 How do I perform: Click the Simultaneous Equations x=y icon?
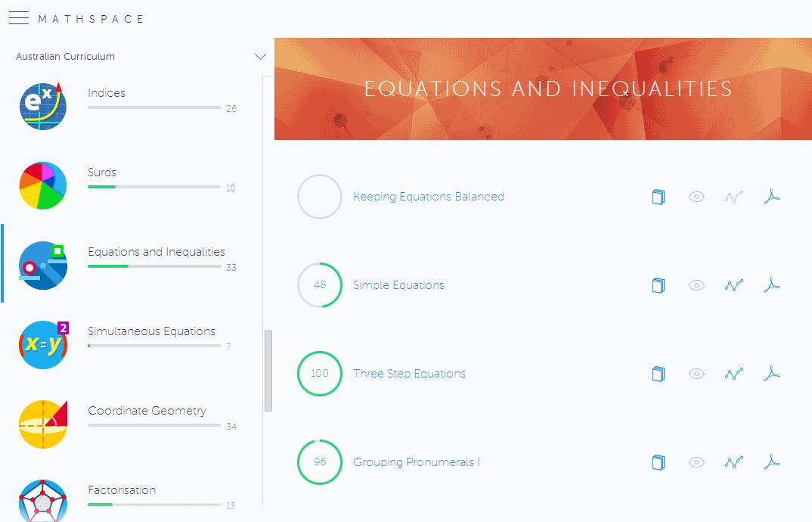point(43,345)
